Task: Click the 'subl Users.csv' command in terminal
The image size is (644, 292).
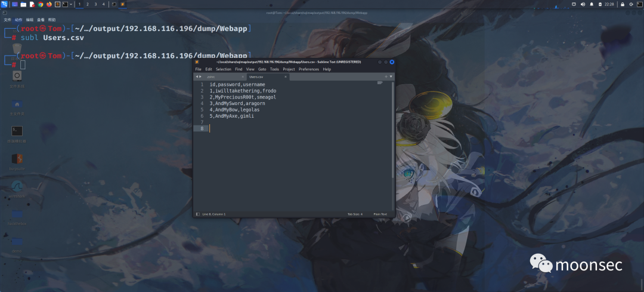Action: tap(52, 38)
